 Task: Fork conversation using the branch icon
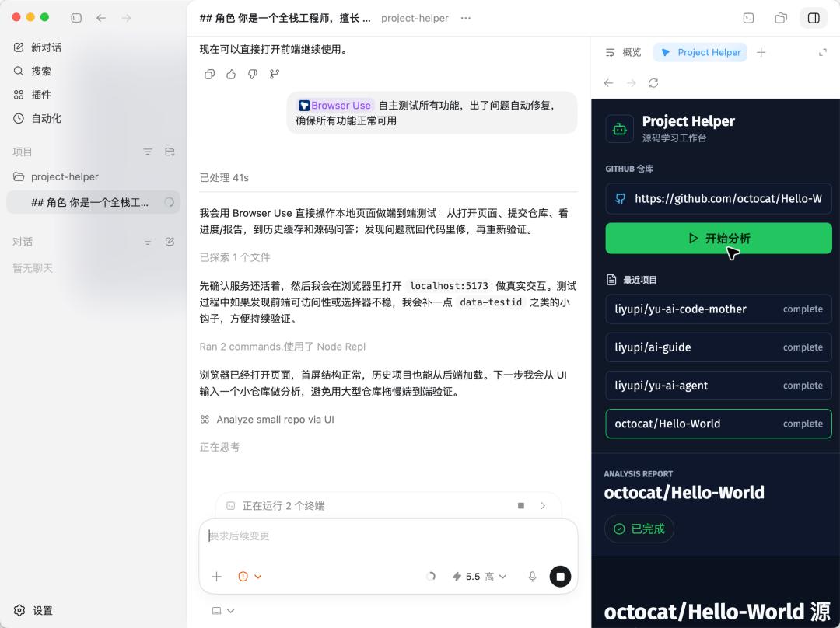point(275,75)
